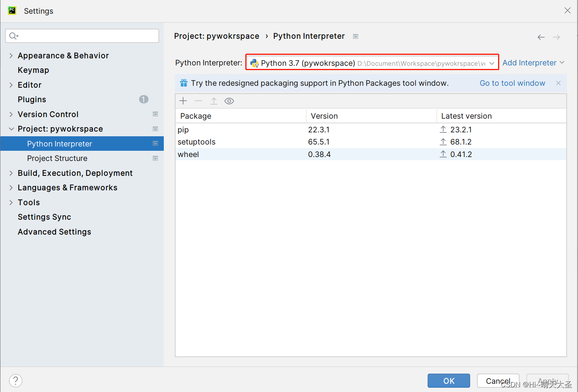Click the Cancel button
Viewport: 578px width, 392px height.
[x=498, y=381]
